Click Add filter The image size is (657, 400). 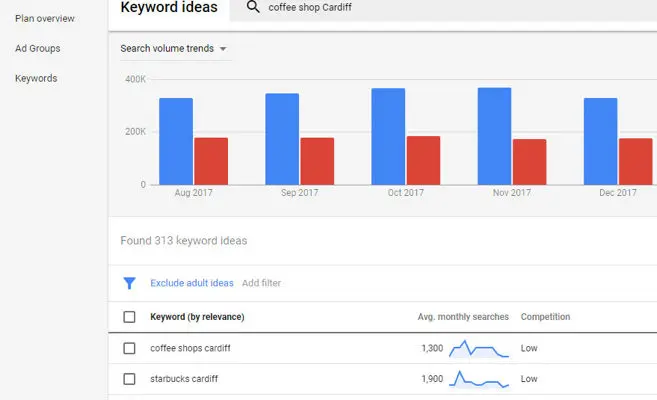(261, 283)
